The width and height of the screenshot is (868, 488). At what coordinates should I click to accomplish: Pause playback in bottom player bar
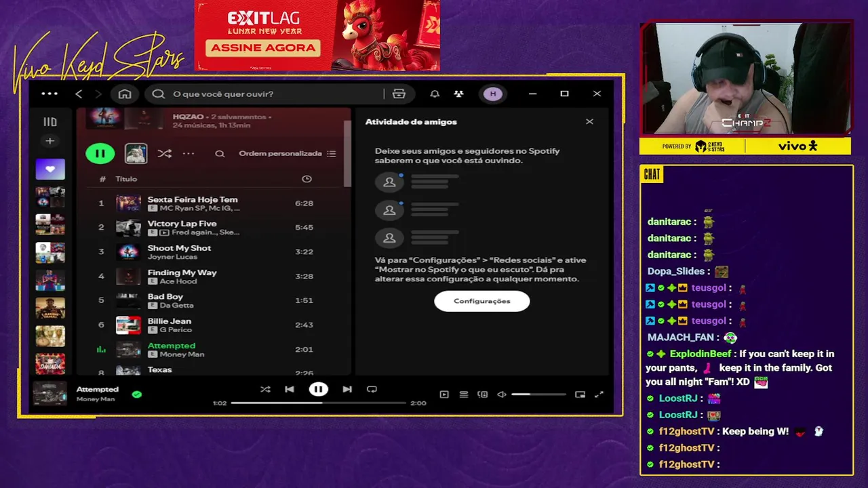pyautogui.click(x=318, y=389)
